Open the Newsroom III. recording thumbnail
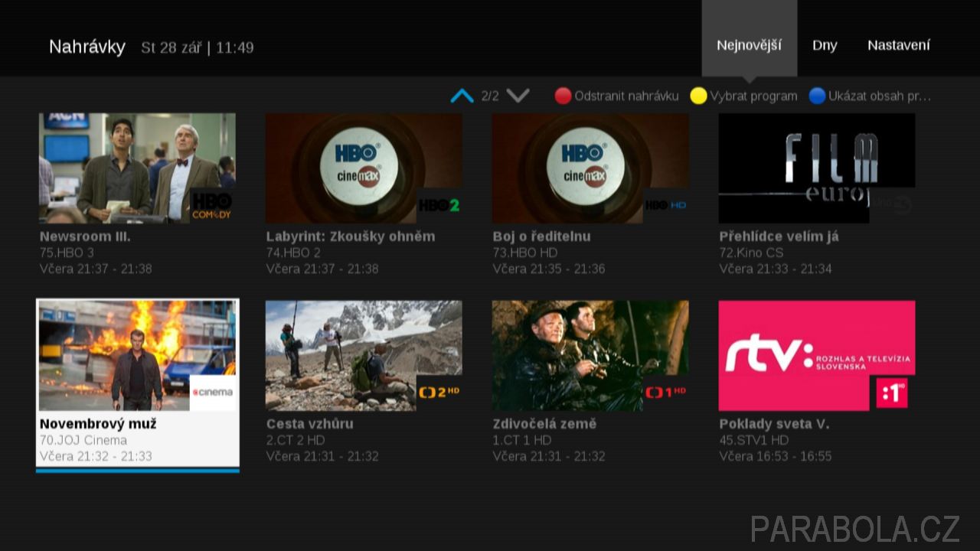 (x=137, y=168)
